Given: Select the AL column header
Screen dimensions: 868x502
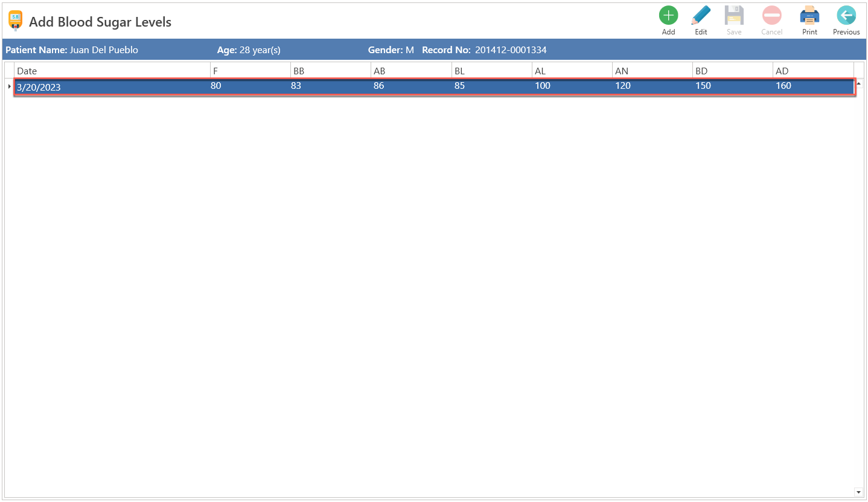Looking at the screenshot, I should click(x=572, y=71).
